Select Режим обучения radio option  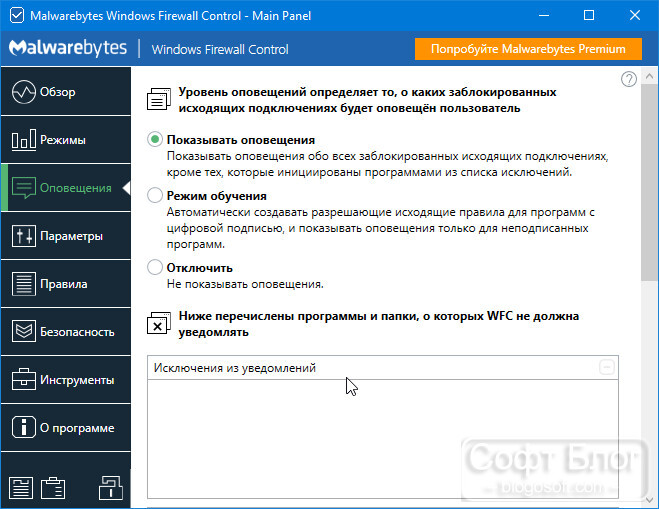(155, 195)
